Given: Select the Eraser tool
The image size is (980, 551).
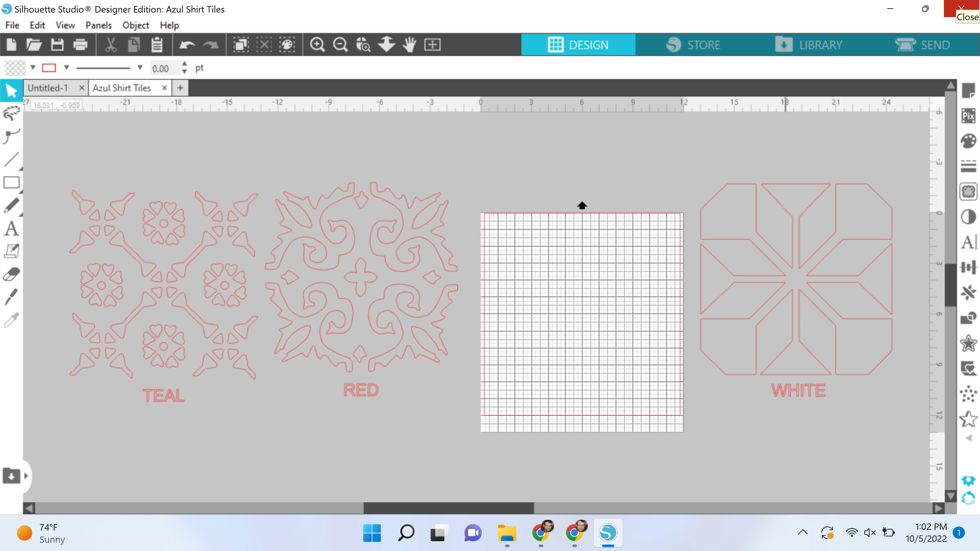Looking at the screenshot, I should 11,274.
